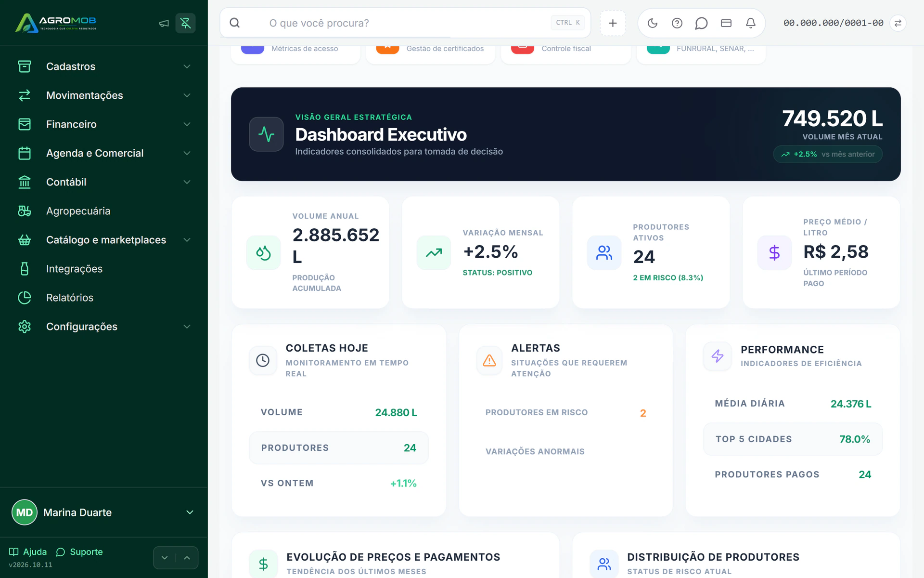Viewport: 924px width, 578px height.
Task: Toggle the sidebar pin icon
Action: [185, 23]
